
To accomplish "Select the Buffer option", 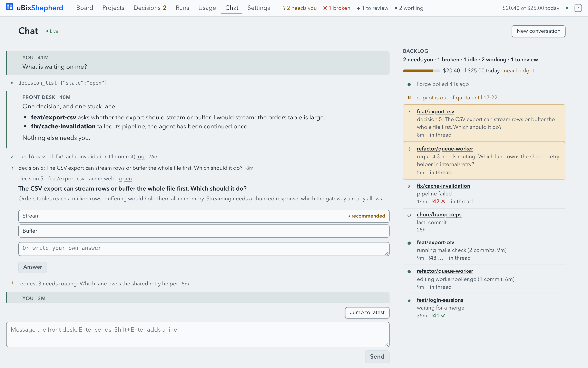I will click(204, 231).
